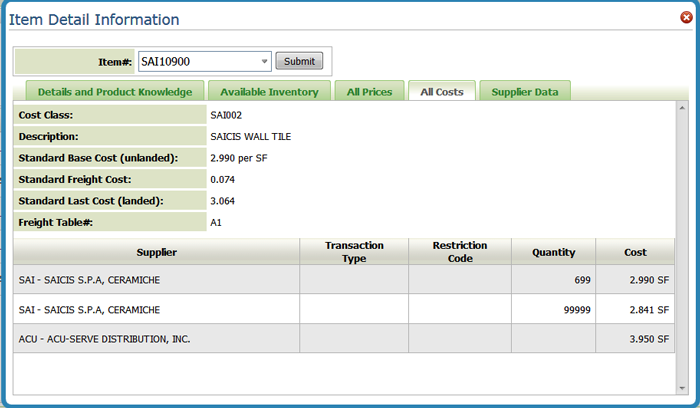Click the Restriction Code column header
The height and width of the screenshot is (408, 700).
pos(459,252)
